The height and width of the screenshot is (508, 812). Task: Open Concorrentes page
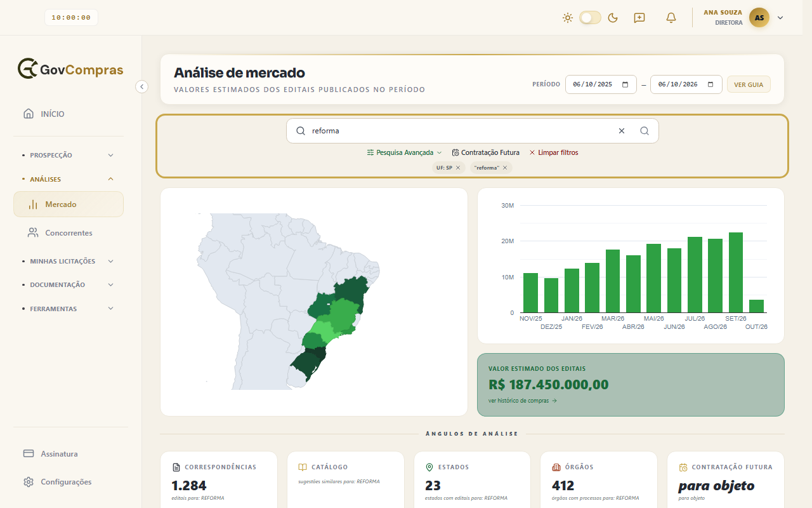(69, 233)
